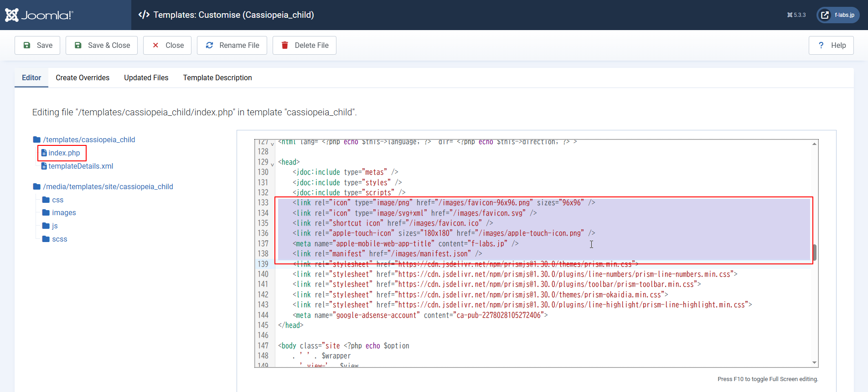
Task: Click the editor scroll down arrow
Action: pyautogui.click(x=814, y=363)
